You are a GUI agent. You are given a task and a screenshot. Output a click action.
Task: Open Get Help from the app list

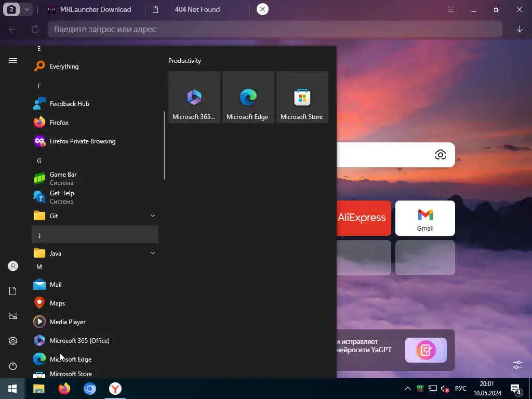[x=95, y=197]
